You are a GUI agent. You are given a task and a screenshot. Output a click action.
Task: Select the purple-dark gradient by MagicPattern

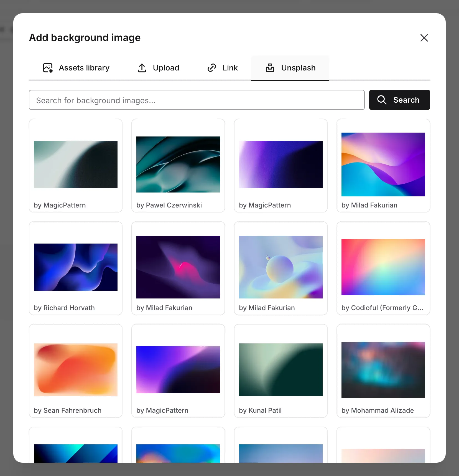point(281,164)
